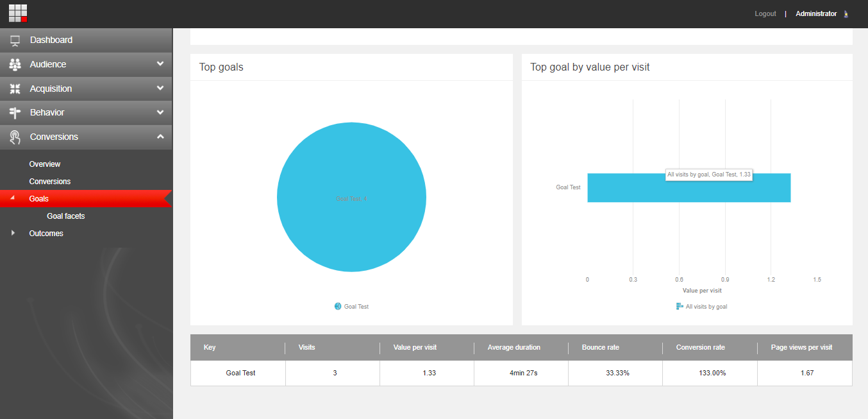The height and width of the screenshot is (419, 868).
Task: Click the Sitecore launchpad grid logo
Action: tap(18, 13)
